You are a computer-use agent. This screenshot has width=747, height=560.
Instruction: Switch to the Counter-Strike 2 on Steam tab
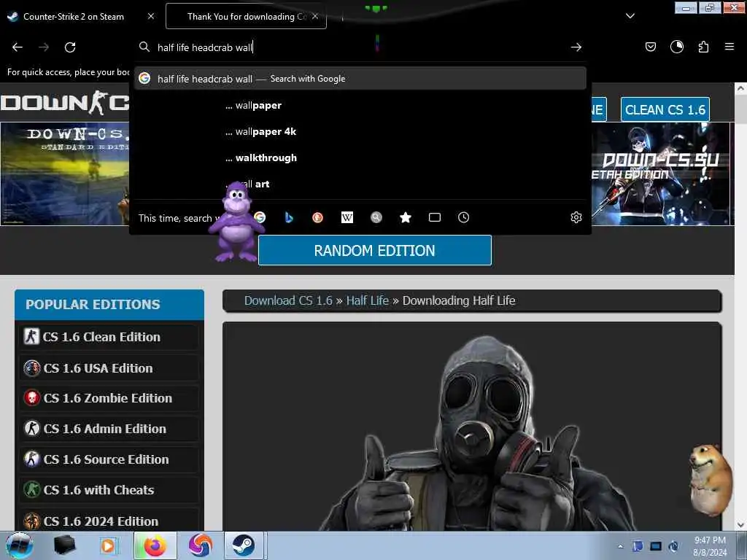[72, 16]
